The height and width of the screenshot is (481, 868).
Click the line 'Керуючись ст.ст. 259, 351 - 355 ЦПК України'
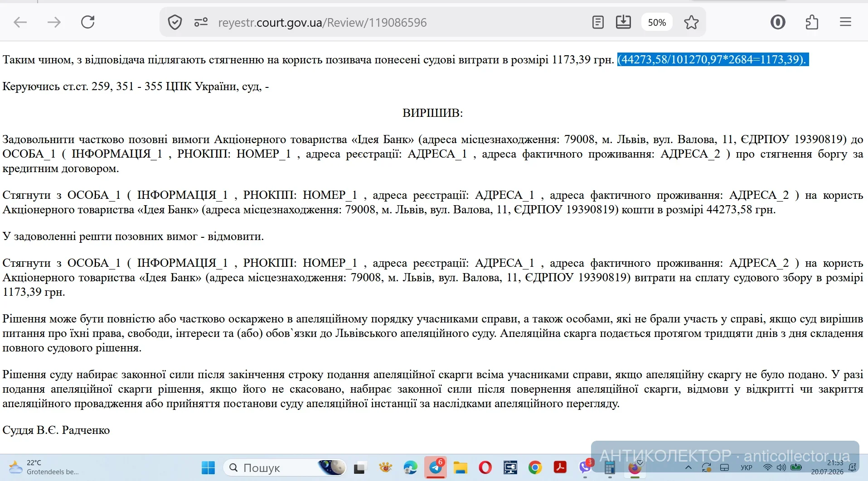tap(136, 86)
